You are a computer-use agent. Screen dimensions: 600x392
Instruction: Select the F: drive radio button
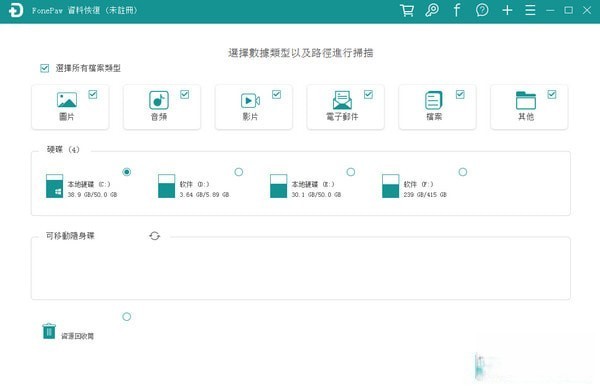tap(463, 172)
